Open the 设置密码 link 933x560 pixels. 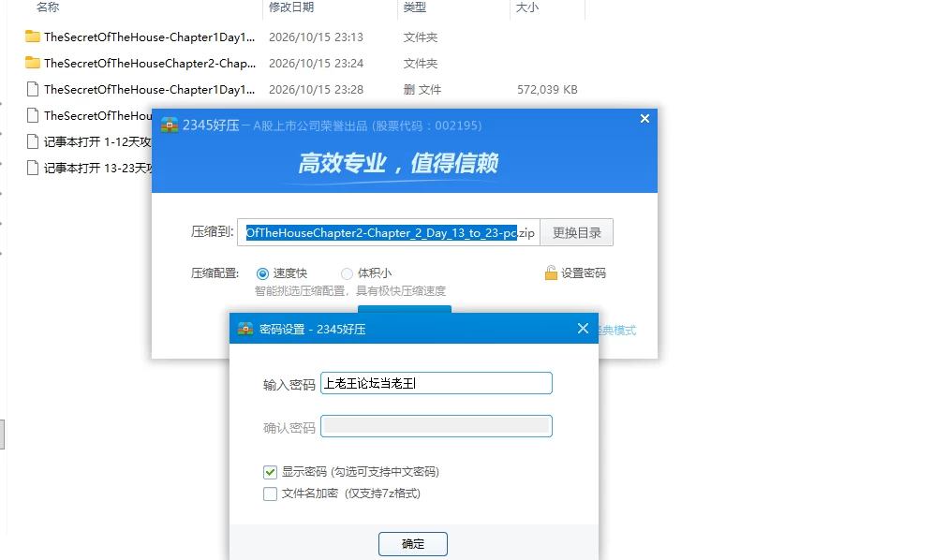click(583, 273)
